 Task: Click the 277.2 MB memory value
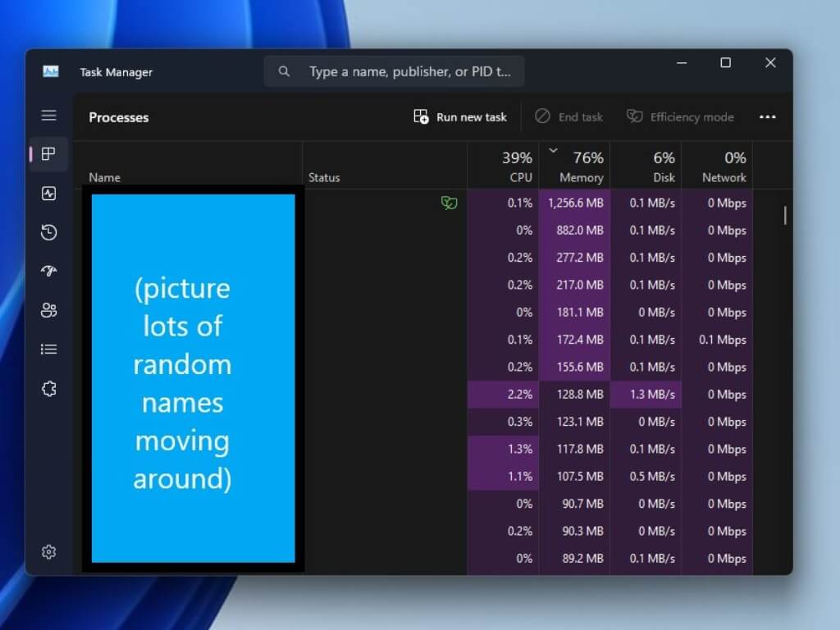click(x=580, y=258)
